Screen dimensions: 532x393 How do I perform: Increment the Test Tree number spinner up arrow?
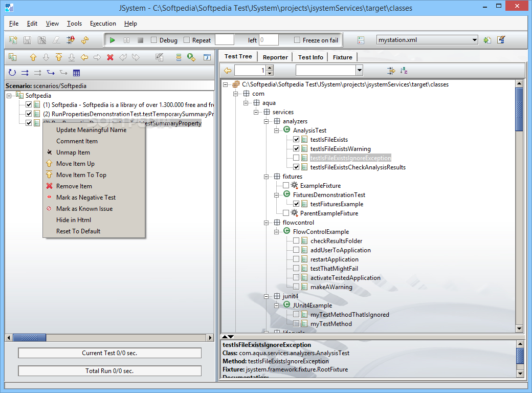click(270, 68)
